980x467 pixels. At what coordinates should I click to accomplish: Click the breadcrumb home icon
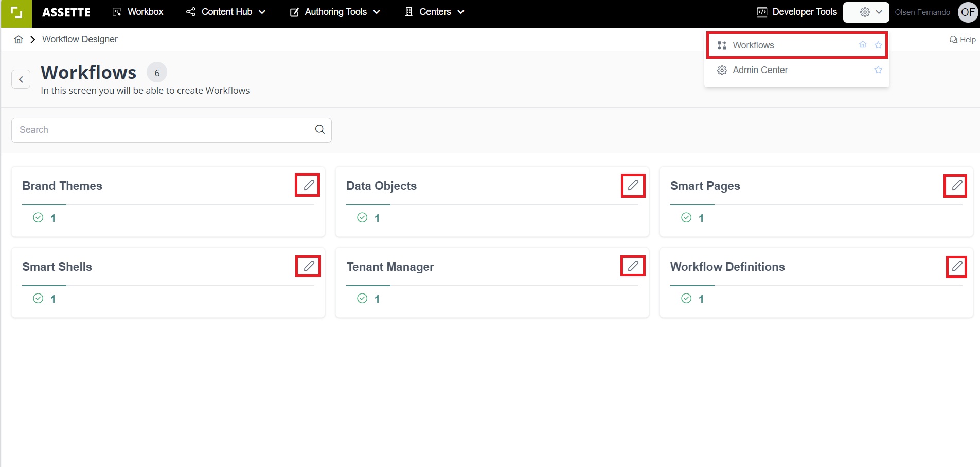point(19,39)
